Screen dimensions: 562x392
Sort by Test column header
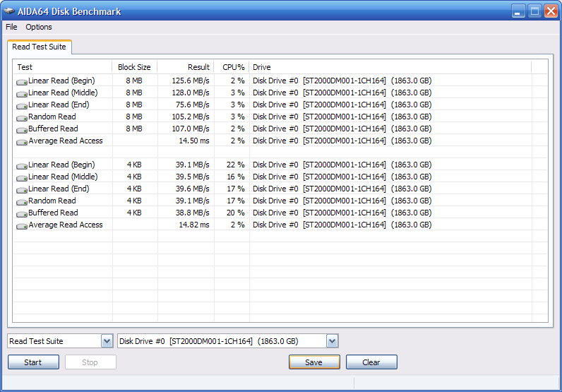tap(63, 67)
